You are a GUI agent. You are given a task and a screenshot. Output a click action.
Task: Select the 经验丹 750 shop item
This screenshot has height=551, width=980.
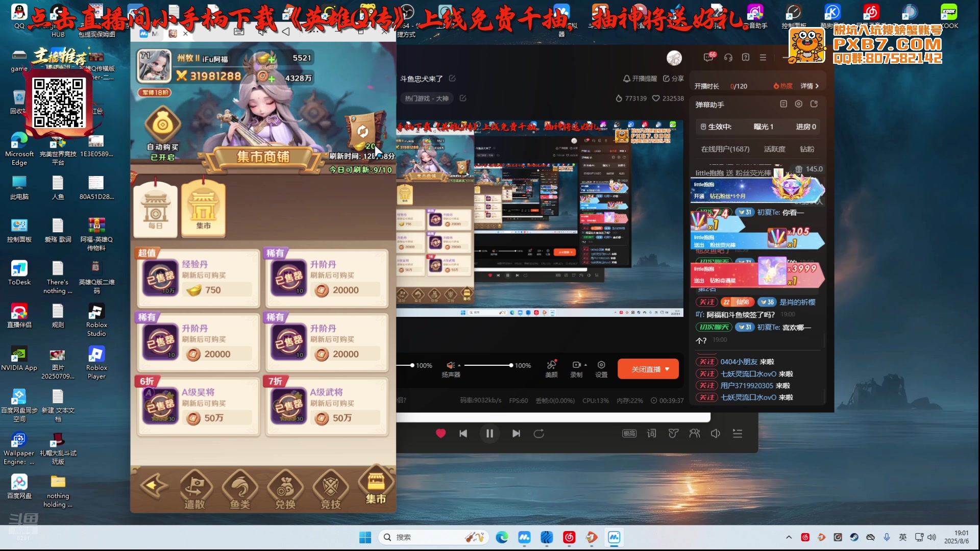(198, 278)
